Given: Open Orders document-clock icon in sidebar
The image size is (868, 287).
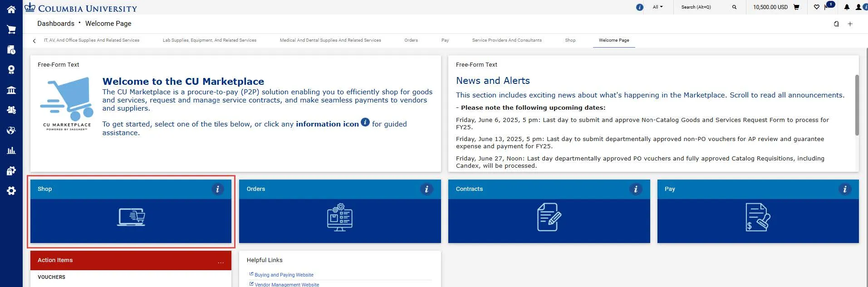Looking at the screenshot, I should [11, 49].
